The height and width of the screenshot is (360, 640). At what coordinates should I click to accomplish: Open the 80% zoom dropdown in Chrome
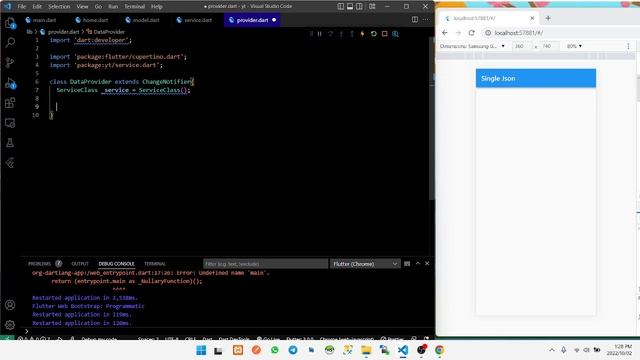tap(574, 46)
